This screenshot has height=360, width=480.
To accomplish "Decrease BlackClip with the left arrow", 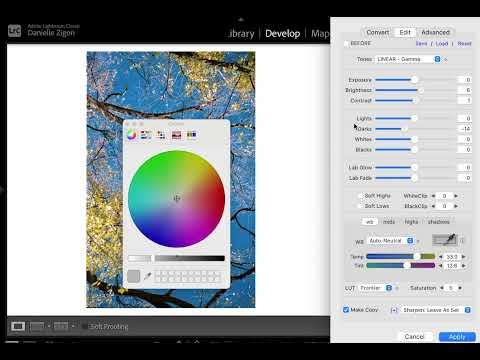I will [433, 206].
